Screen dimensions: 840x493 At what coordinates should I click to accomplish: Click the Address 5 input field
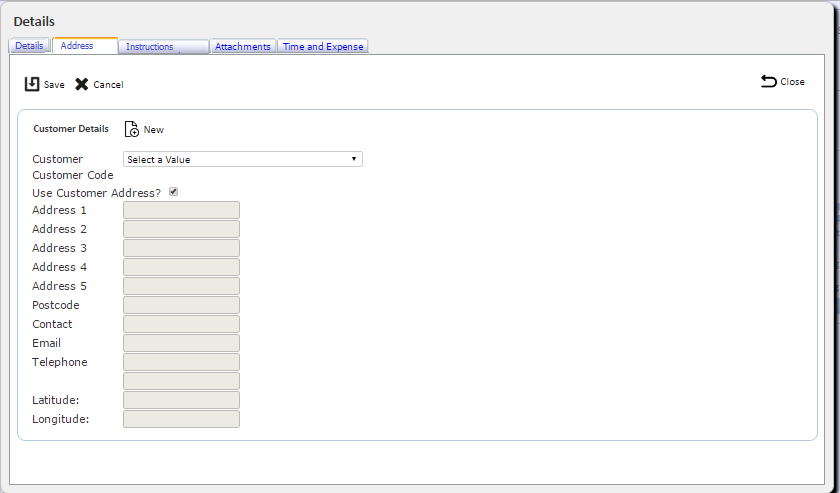pyautogui.click(x=182, y=286)
